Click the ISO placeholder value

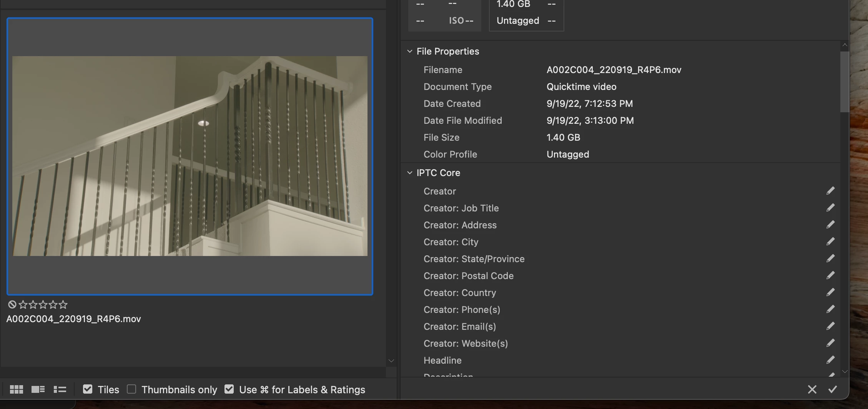(461, 21)
